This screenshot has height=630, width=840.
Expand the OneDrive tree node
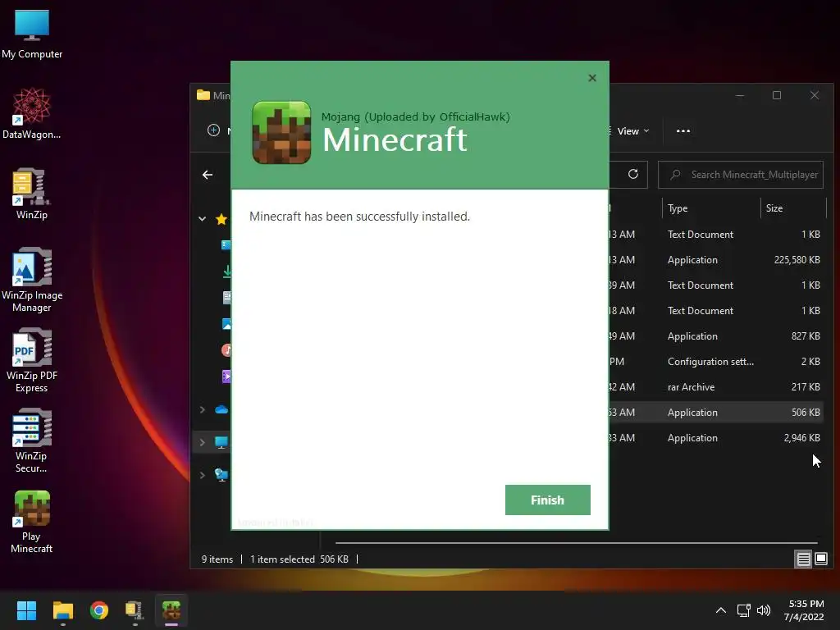click(x=202, y=410)
